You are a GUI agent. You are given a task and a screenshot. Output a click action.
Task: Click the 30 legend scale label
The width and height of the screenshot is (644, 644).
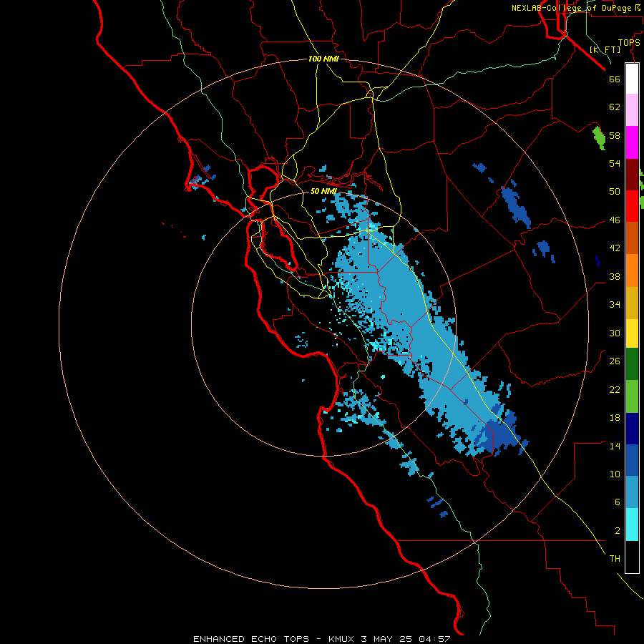tap(615, 333)
